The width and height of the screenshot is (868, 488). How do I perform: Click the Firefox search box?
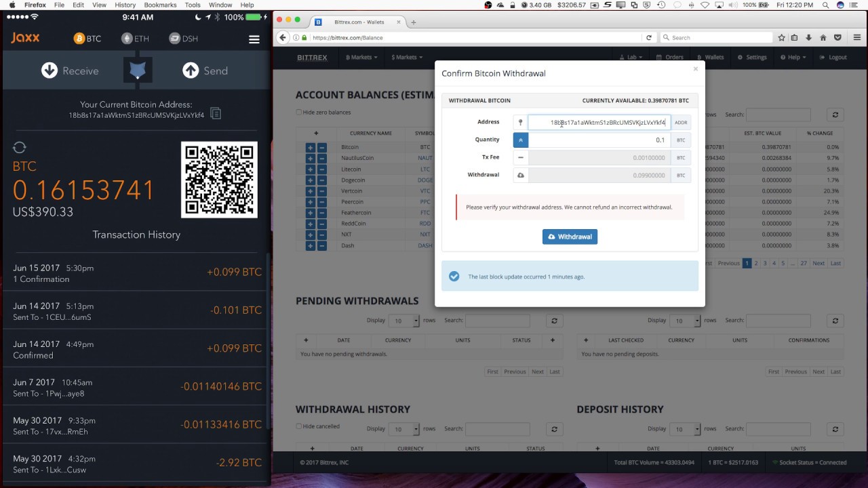pyautogui.click(x=715, y=37)
